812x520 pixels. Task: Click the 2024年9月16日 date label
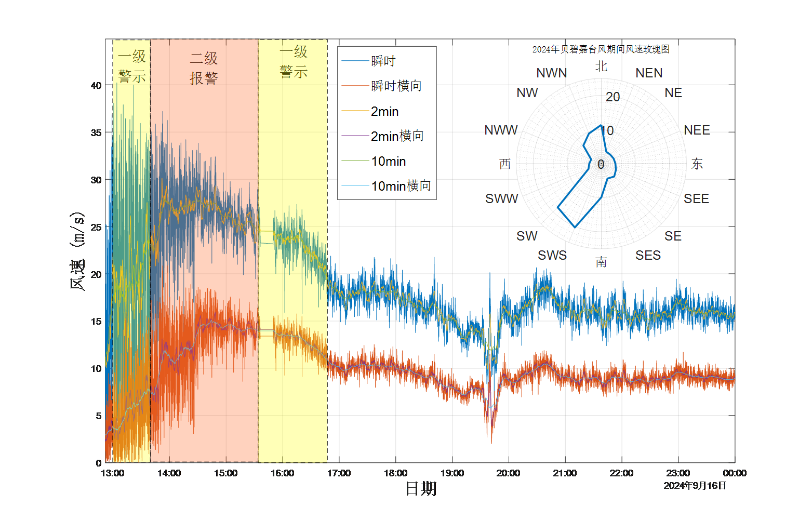coord(695,486)
